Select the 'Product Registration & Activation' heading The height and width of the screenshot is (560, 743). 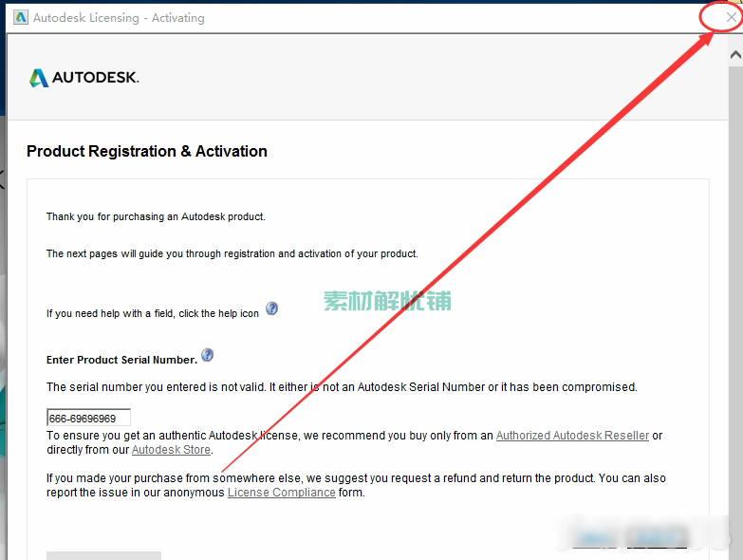coord(147,151)
